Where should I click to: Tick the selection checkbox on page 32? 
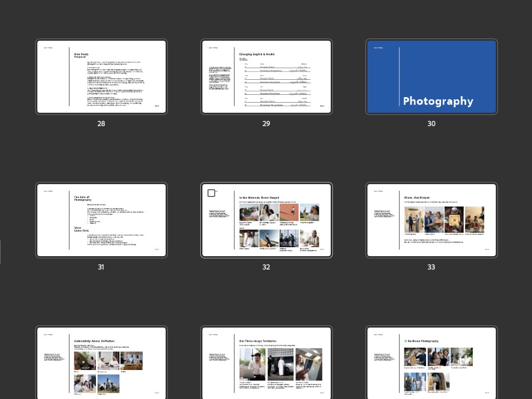(211, 193)
